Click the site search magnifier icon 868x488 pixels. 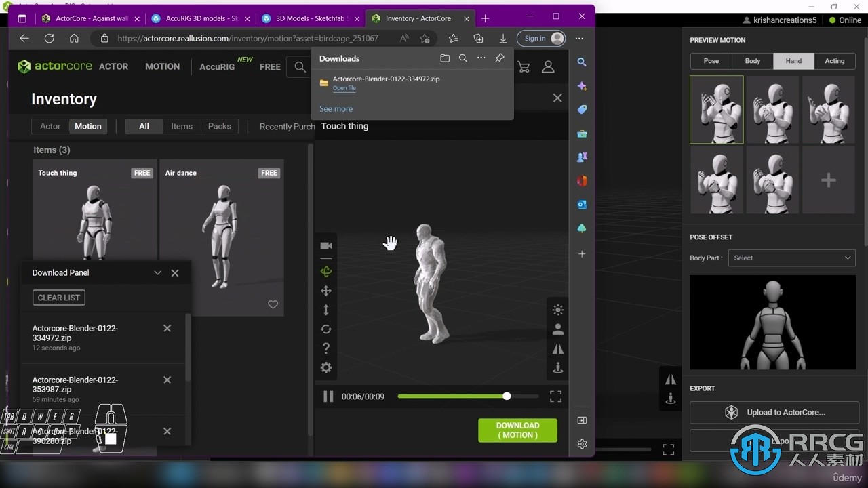tap(300, 66)
